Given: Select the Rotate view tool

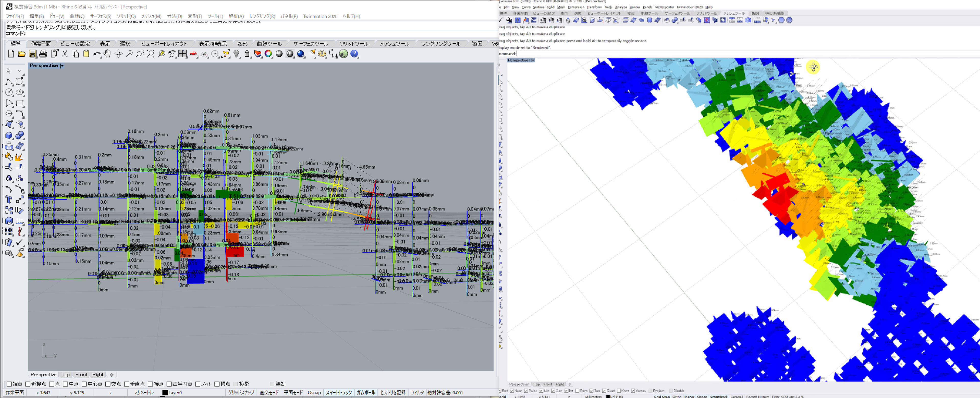Looking at the screenshot, I should (119, 54).
